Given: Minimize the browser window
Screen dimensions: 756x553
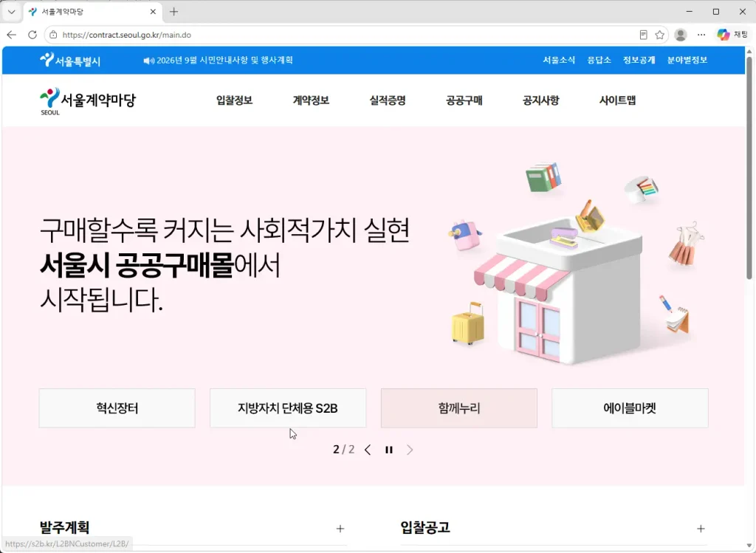Looking at the screenshot, I should pos(690,12).
